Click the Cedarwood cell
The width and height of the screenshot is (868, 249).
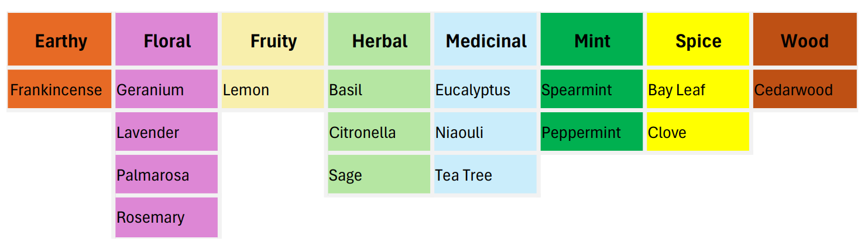tap(804, 89)
